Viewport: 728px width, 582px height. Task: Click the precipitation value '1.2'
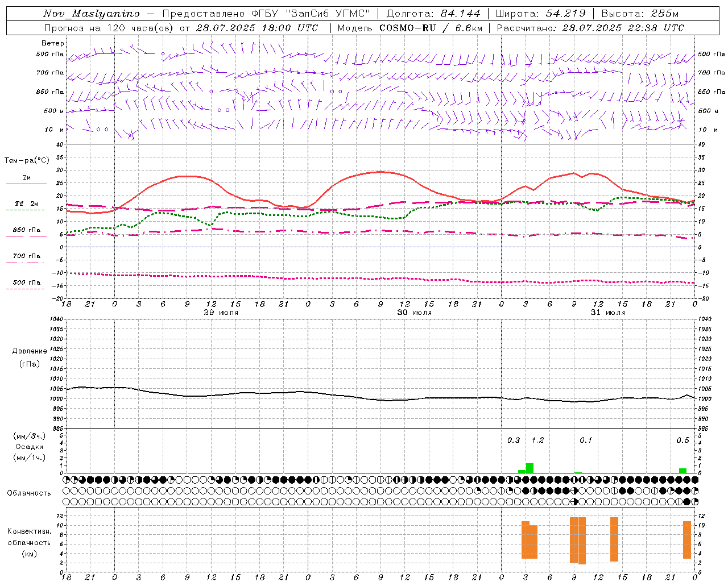(x=537, y=440)
